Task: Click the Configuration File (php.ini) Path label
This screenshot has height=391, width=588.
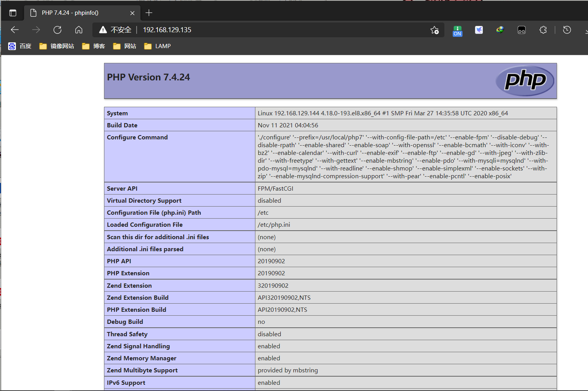Action: [154, 213]
